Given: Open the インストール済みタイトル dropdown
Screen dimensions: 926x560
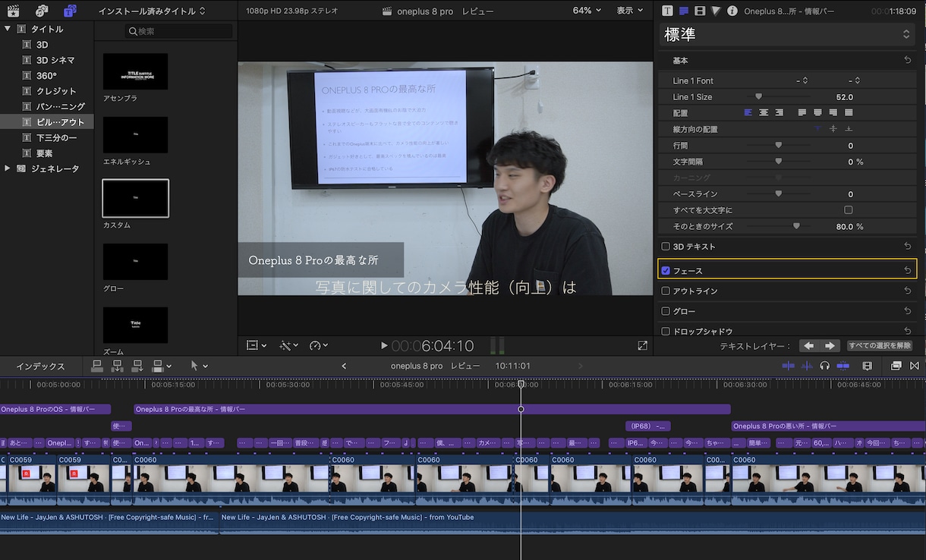Looking at the screenshot, I should point(152,11).
